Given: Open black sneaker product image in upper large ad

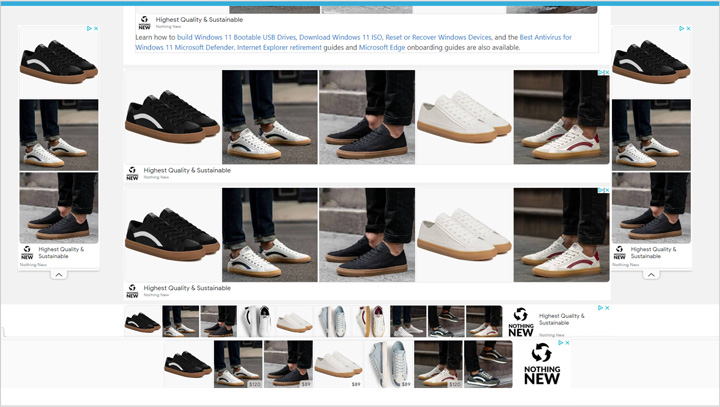Looking at the screenshot, I should tap(173, 117).
